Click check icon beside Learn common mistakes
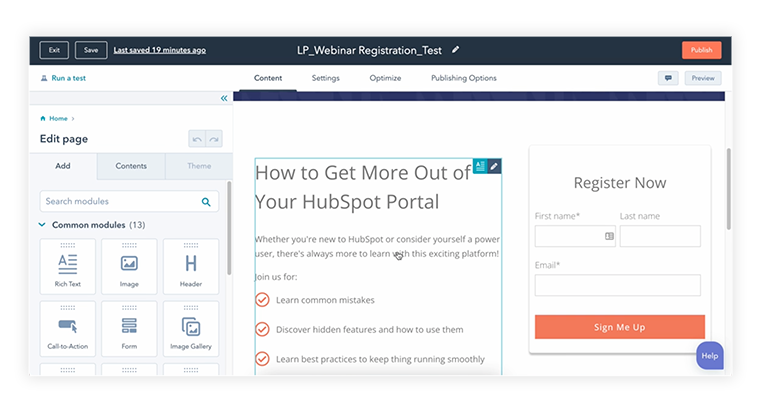This screenshot has width=760, height=411. [x=262, y=300]
